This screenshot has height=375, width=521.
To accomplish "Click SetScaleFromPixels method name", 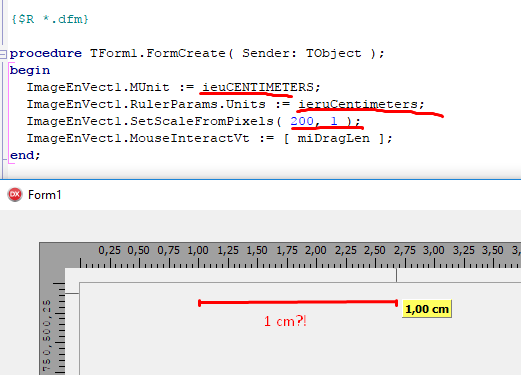I will pos(202,121).
